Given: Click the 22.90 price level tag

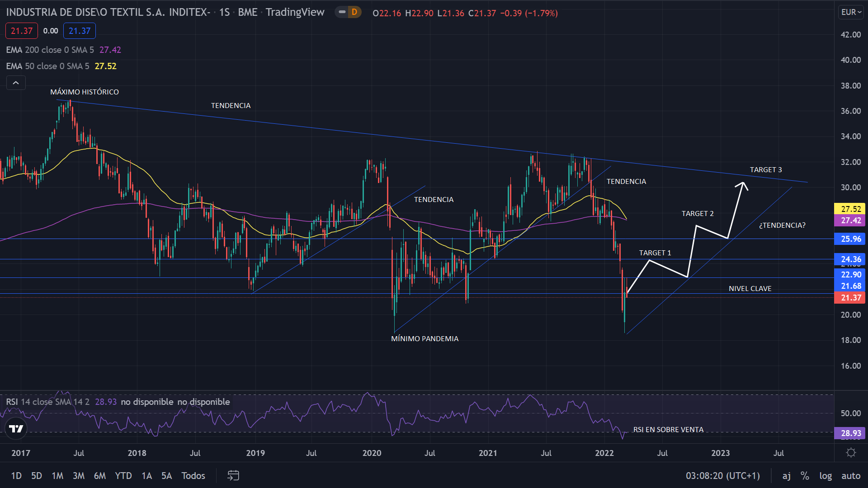Looking at the screenshot, I should 849,274.
